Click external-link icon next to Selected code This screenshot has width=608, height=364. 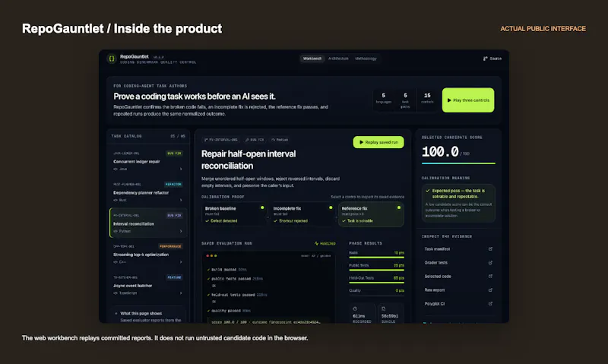point(490,277)
